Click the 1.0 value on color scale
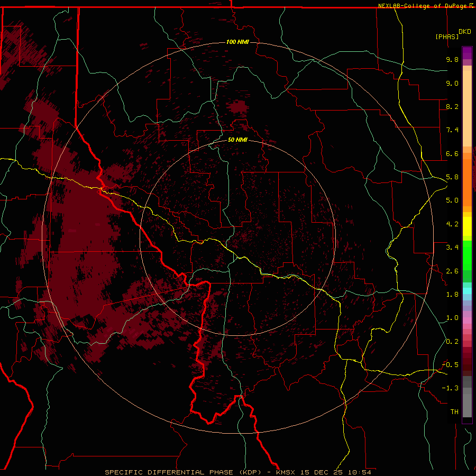The width and height of the screenshot is (476, 476). click(452, 318)
